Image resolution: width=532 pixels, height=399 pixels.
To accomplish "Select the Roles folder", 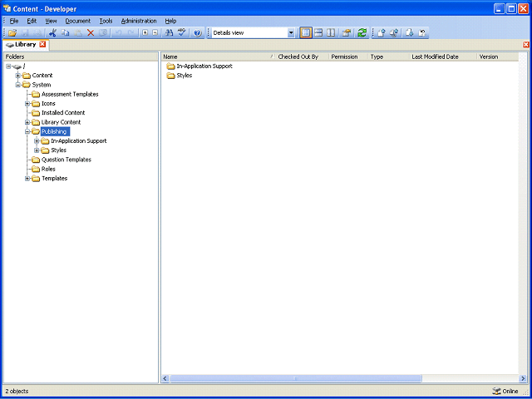I will coord(48,169).
